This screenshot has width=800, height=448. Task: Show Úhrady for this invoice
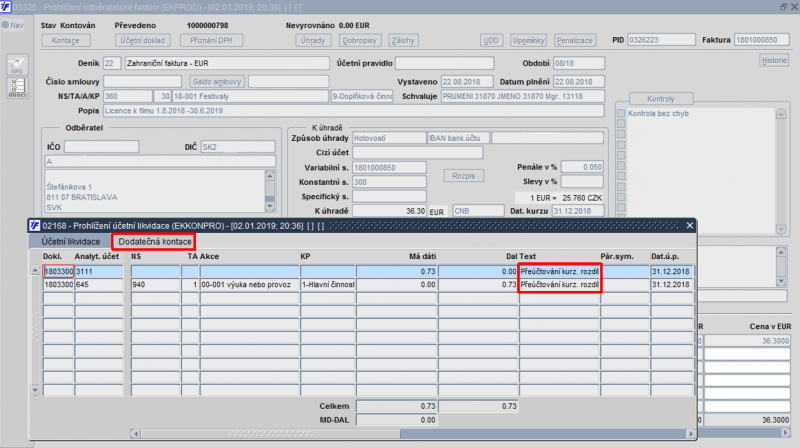[x=313, y=40]
